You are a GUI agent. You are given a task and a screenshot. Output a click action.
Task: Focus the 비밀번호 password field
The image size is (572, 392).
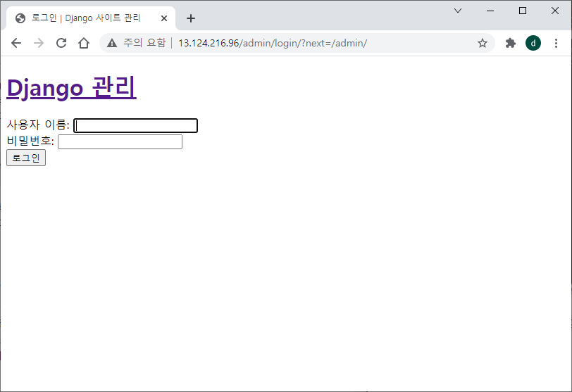point(120,141)
